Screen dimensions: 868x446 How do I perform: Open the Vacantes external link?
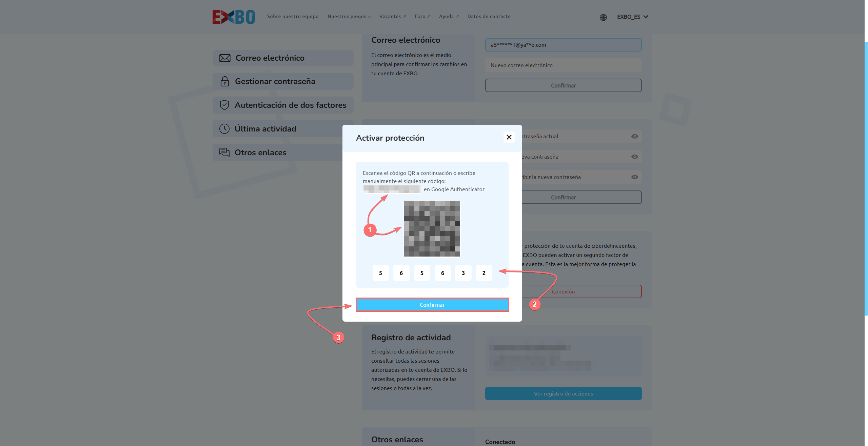(x=393, y=16)
